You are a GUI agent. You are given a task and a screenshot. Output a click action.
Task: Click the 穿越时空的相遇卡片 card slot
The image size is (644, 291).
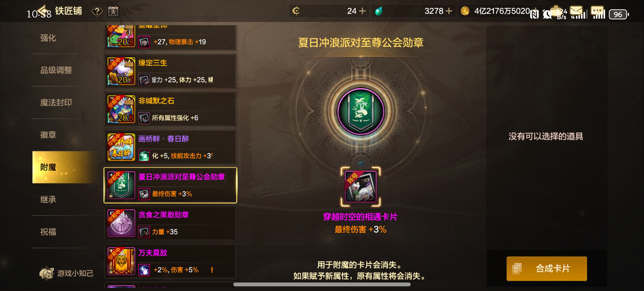tap(360, 187)
